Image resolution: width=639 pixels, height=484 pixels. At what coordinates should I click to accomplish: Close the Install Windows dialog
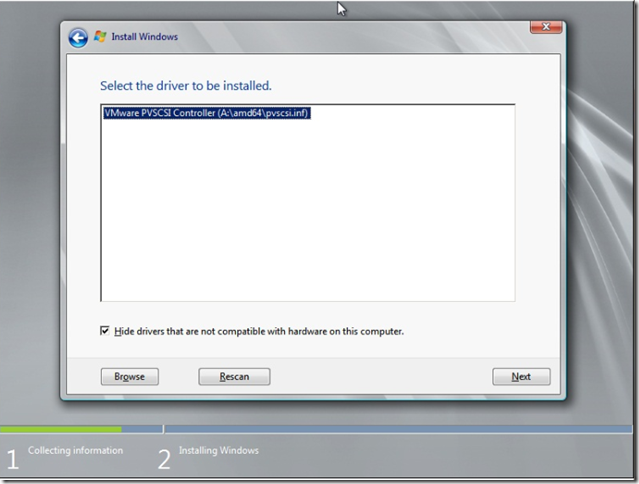[x=546, y=27]
